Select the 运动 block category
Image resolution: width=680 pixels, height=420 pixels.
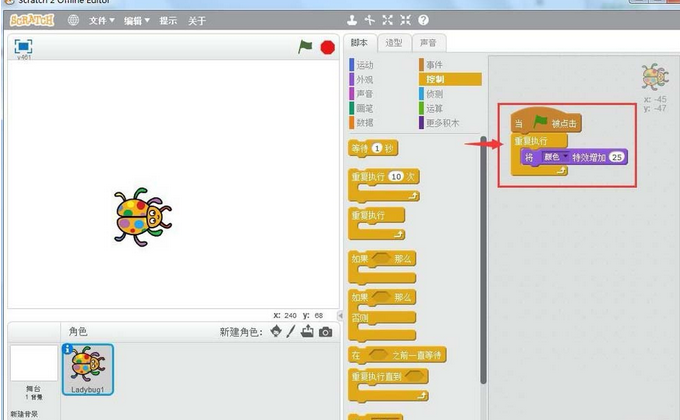tap(365, 65)
